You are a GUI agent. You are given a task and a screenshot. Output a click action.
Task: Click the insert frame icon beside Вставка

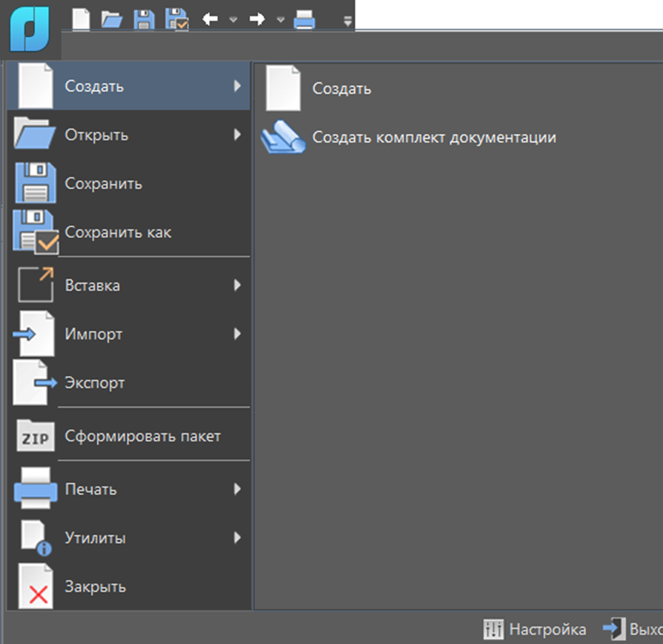tap(36, 285)
